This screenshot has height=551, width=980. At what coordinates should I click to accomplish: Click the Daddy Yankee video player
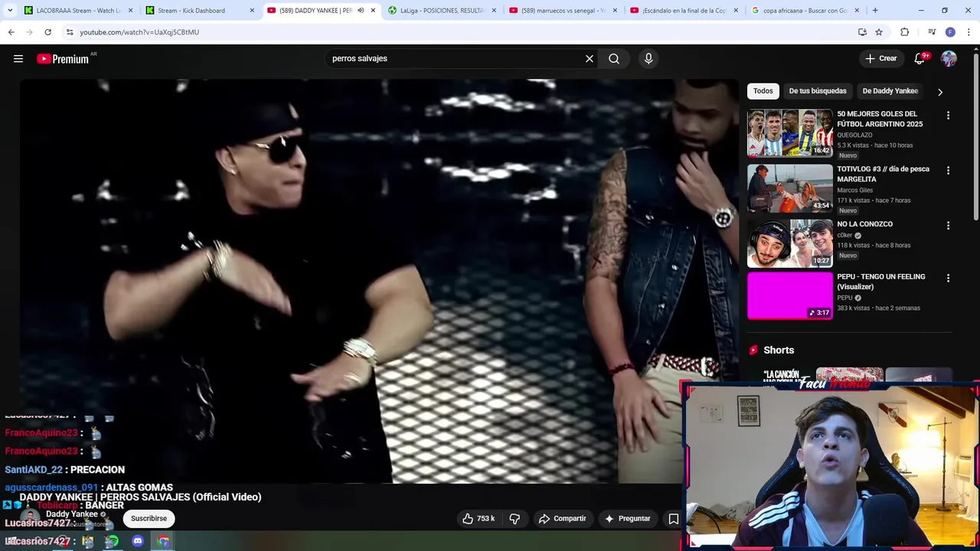coord(379,282)
